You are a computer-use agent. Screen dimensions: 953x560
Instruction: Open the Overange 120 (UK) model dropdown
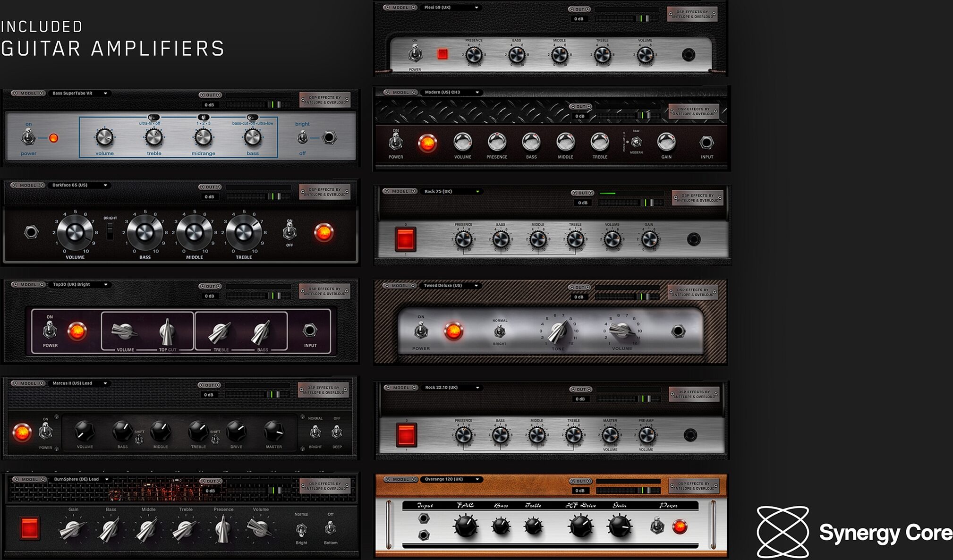(451, 479)
